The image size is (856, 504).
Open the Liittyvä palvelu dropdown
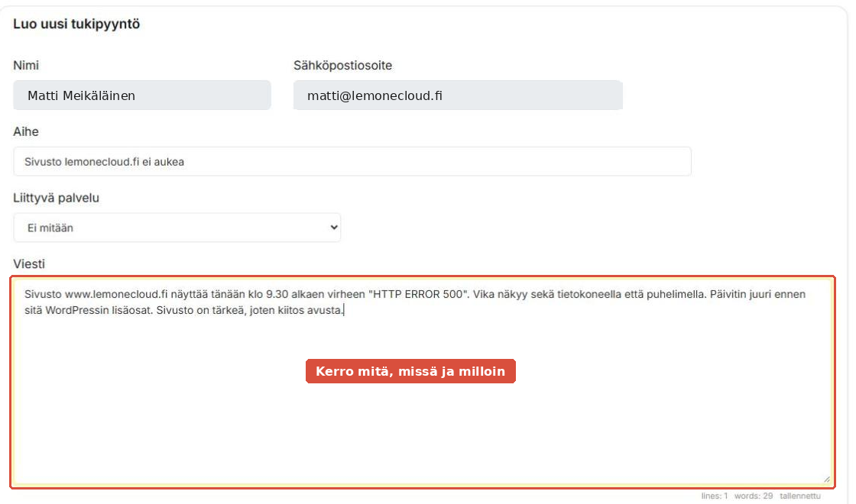tap(177, 228)
